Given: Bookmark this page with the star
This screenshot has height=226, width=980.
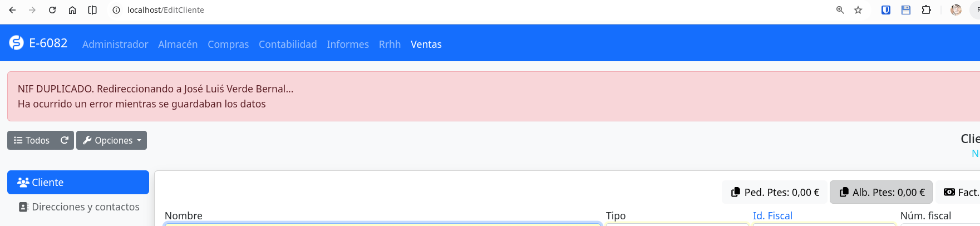Looking at the screenshot, I should [x=858, y=10].
